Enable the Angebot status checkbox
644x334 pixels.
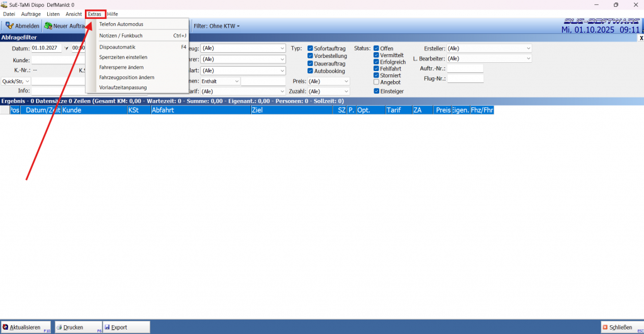click(376, 82)
